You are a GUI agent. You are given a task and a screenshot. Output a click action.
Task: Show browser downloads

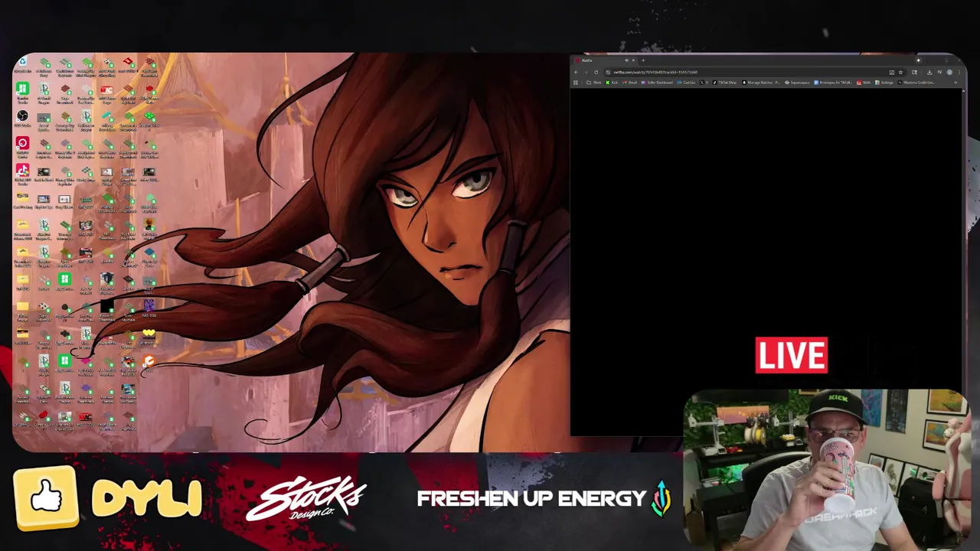[929, 73]
